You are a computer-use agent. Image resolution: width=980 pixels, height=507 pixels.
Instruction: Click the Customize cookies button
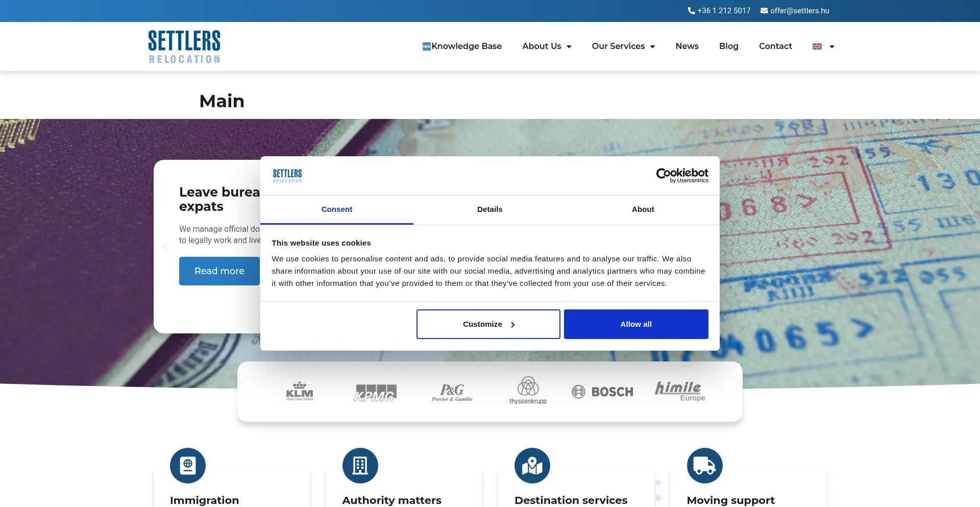pyautogui.click(x=488, y=324)
